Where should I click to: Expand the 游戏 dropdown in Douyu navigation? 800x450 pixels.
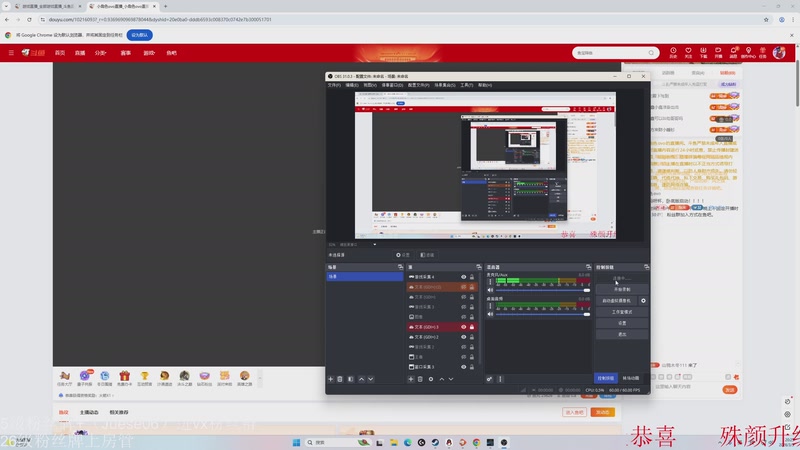pyautogui.click(x=149, y=53)
